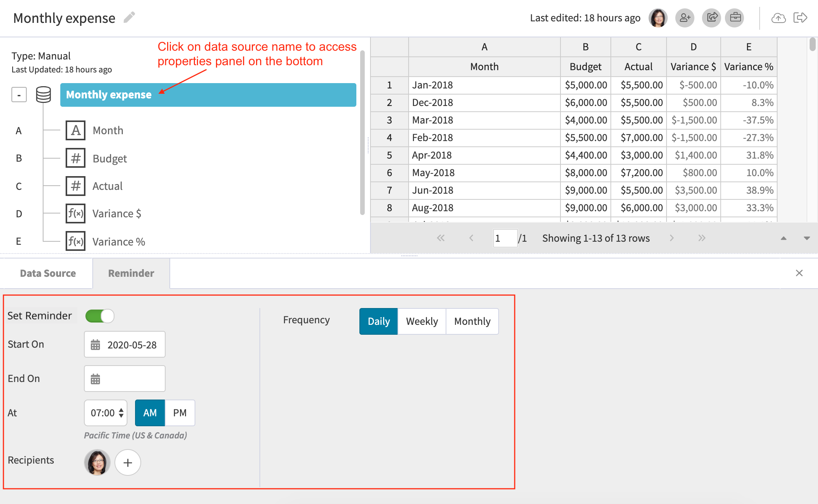Click the table's vertical scrollbar thumb

[x=813, y=44]
